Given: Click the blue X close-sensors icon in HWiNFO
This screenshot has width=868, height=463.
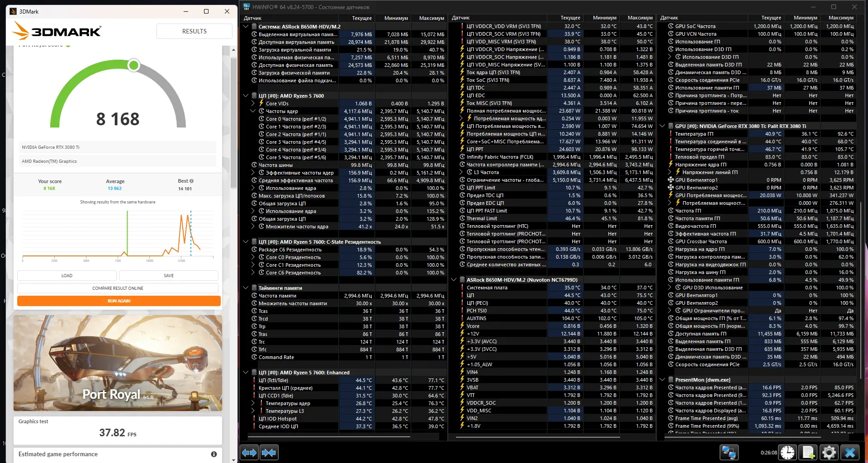Looking at the screenshot, I should click(x=850, y=452).
